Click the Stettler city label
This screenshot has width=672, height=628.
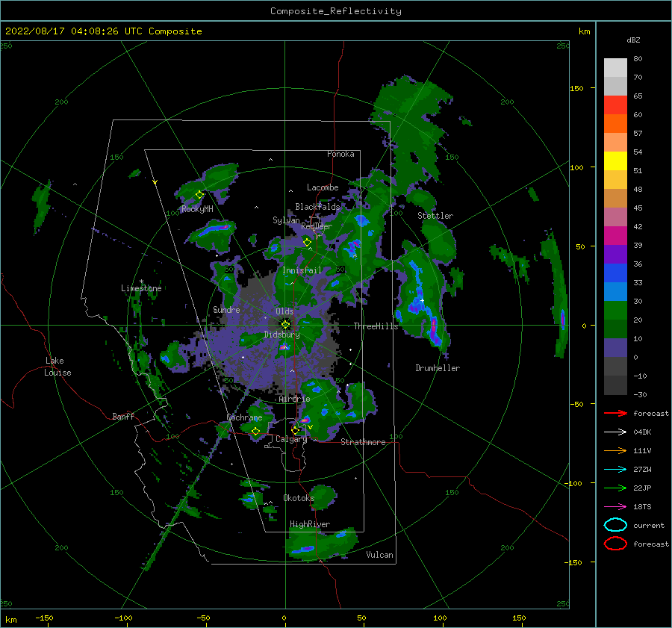tap(435, 216)
